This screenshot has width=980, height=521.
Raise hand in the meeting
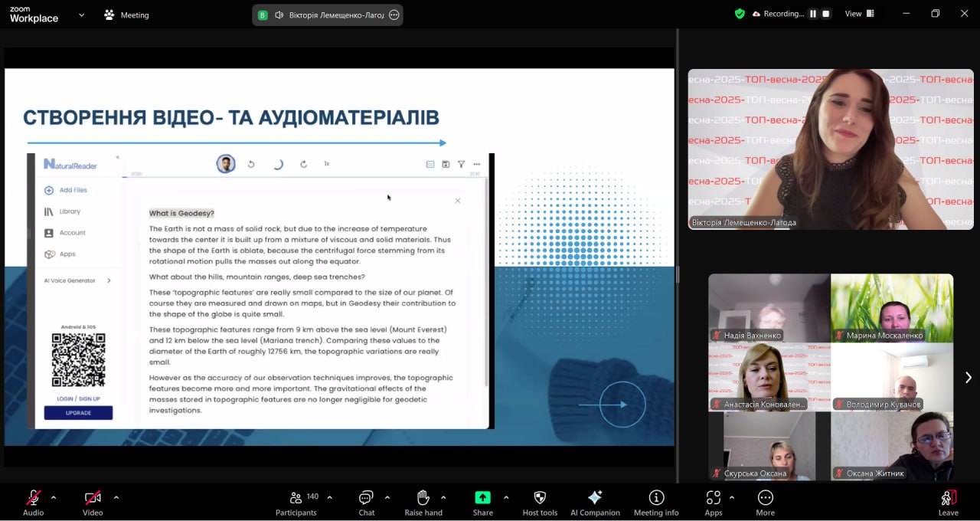coord(423,503)
